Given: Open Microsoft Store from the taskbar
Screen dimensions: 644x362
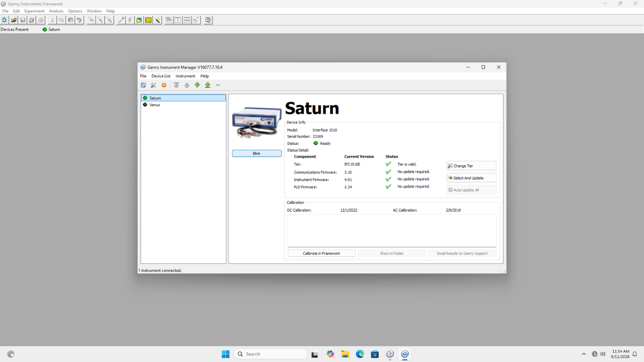Looking at the screenshot, I should coord(375,354).
